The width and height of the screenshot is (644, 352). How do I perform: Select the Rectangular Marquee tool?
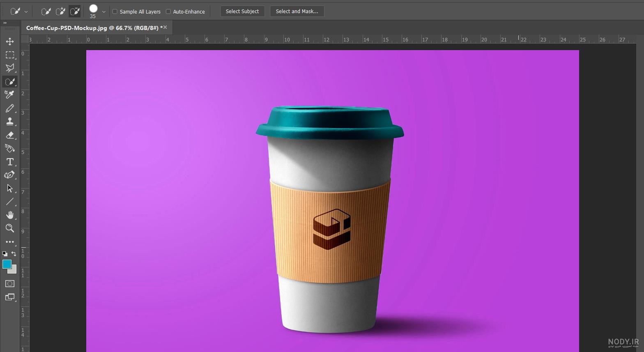[x=10, y=55]
